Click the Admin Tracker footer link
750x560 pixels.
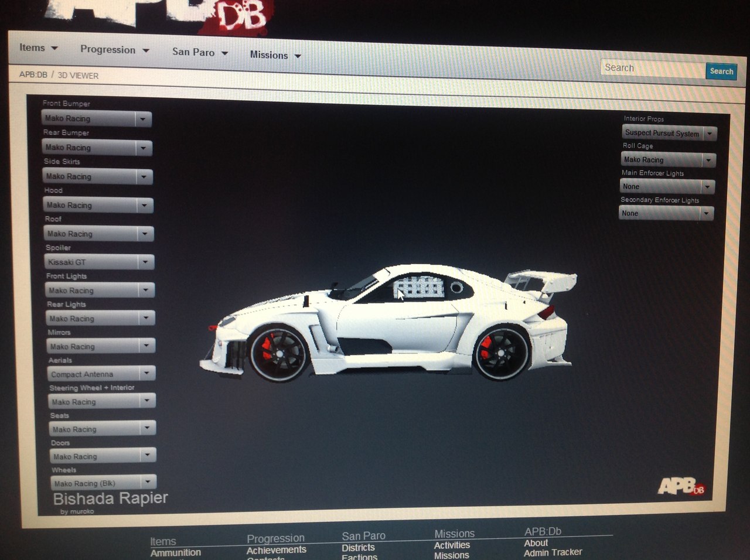point(553,552)
